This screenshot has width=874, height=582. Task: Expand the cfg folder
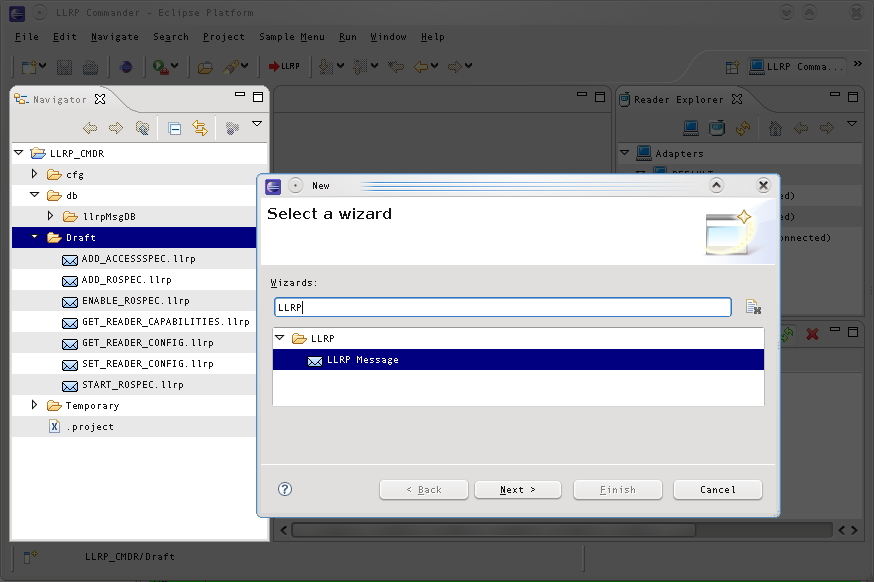pyautogui.click(x=34, y=174)
